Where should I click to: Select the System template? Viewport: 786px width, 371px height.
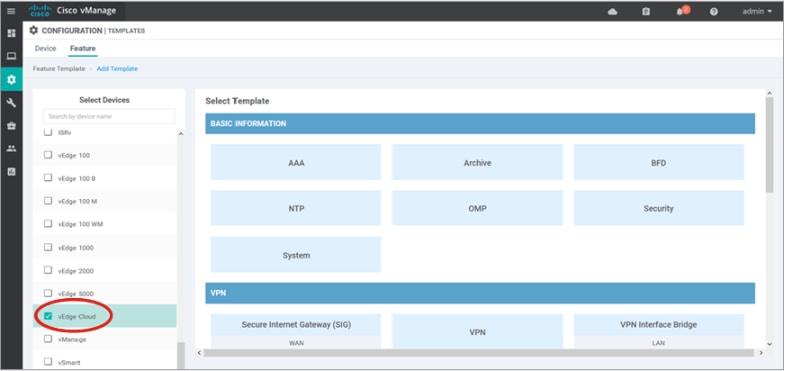[x=296, y=255]
